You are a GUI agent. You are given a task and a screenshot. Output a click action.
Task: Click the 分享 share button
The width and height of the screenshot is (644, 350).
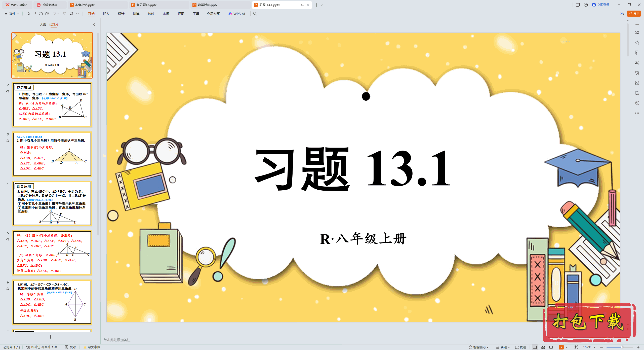point(634,14)
